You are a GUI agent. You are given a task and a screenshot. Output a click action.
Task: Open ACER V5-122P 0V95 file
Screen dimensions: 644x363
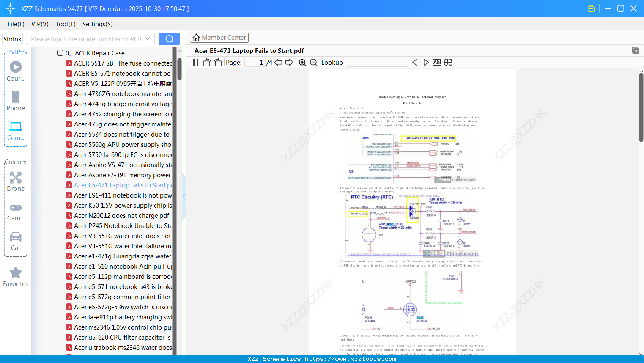pyautogui.click(x=123, y=84)
